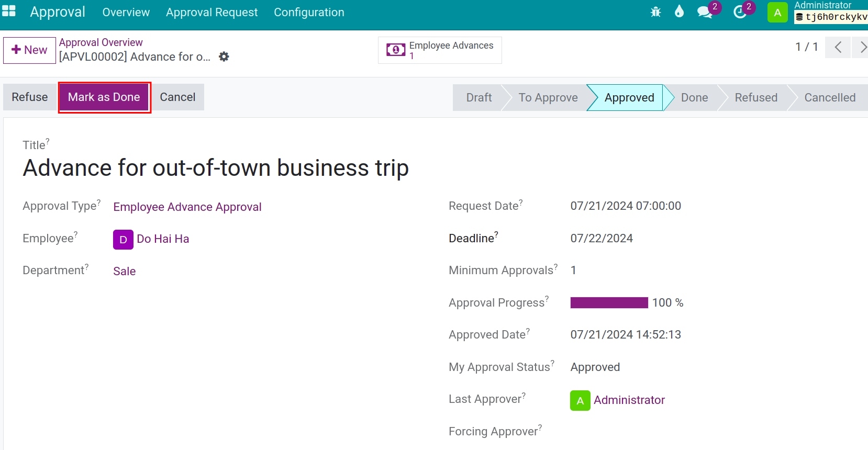Click the record pager 1 / 1
The width and height of the screenshot is (868, 450).
pyautogui.click(x=806, y=47)
